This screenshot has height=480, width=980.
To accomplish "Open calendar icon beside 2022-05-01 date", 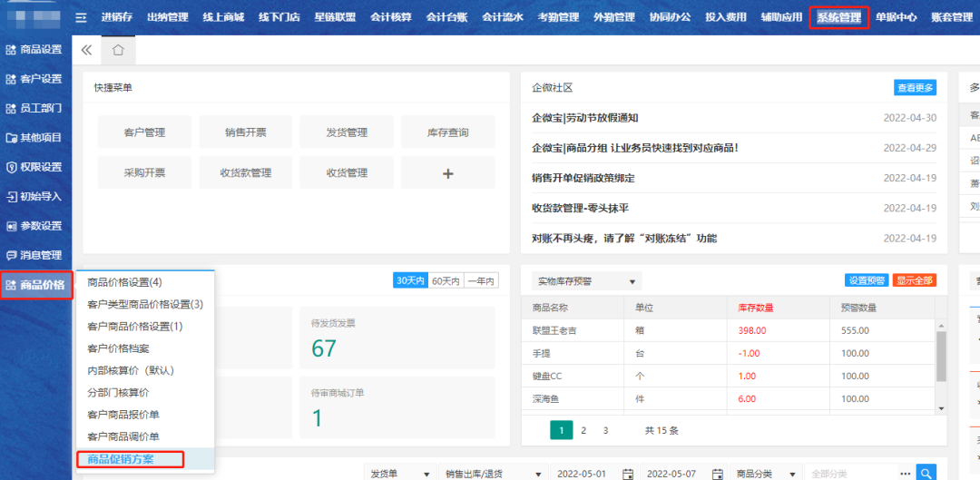I will 627,473.
